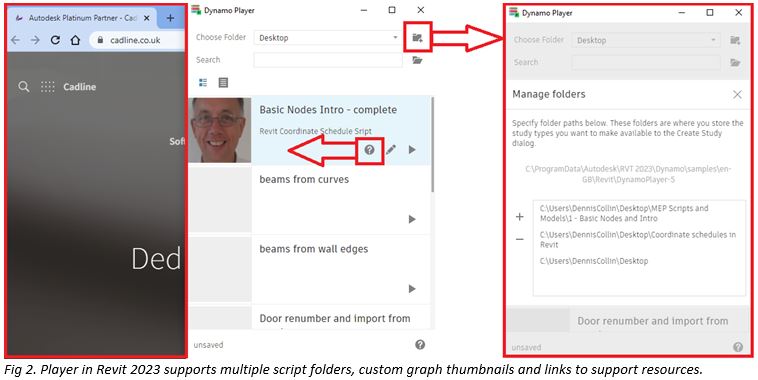Minimize the middle Dynamo Player window
The width and height of the screenshot is (758, 380).
coord(364,10)
